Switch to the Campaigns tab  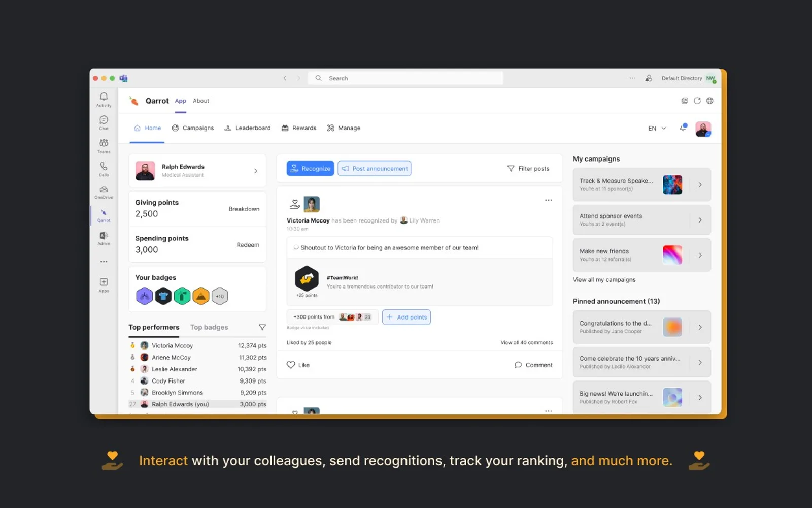coord(193,128)
